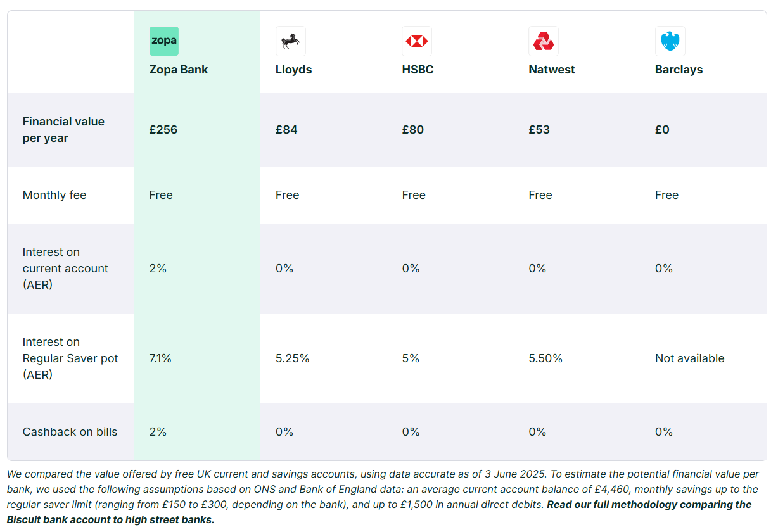Click Barclays' Not available saver cell

689,358
